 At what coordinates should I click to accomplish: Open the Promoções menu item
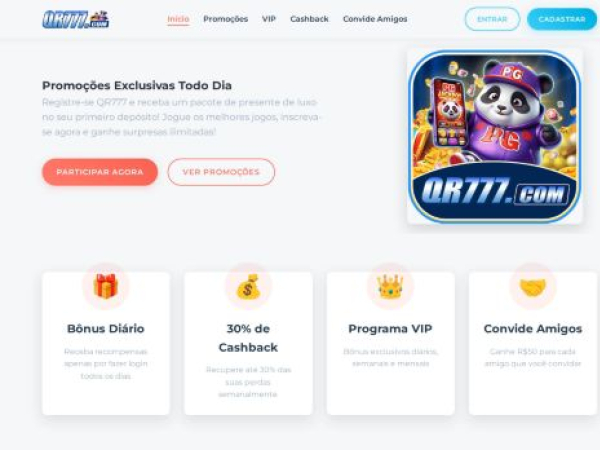(225, 19)
